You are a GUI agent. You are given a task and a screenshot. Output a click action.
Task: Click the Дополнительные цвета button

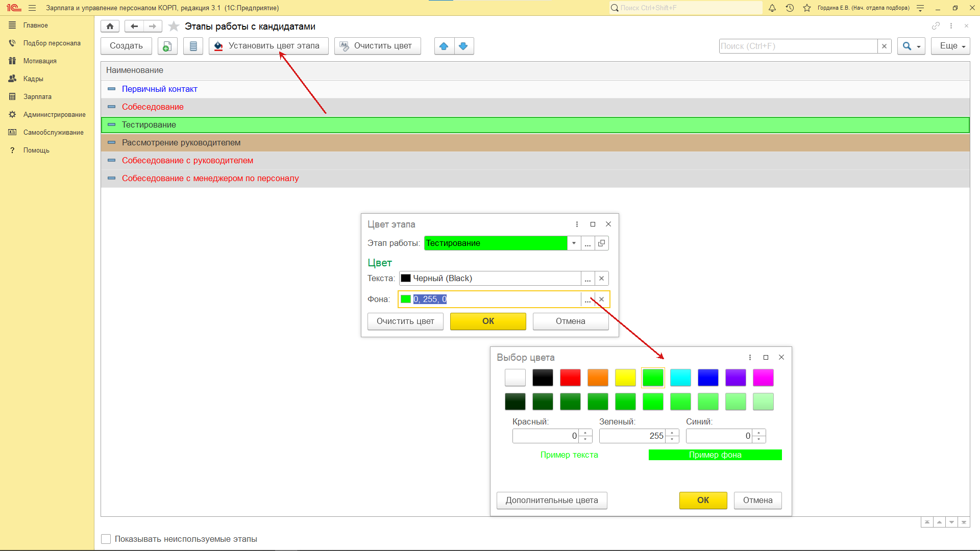[x=551, y=500]
